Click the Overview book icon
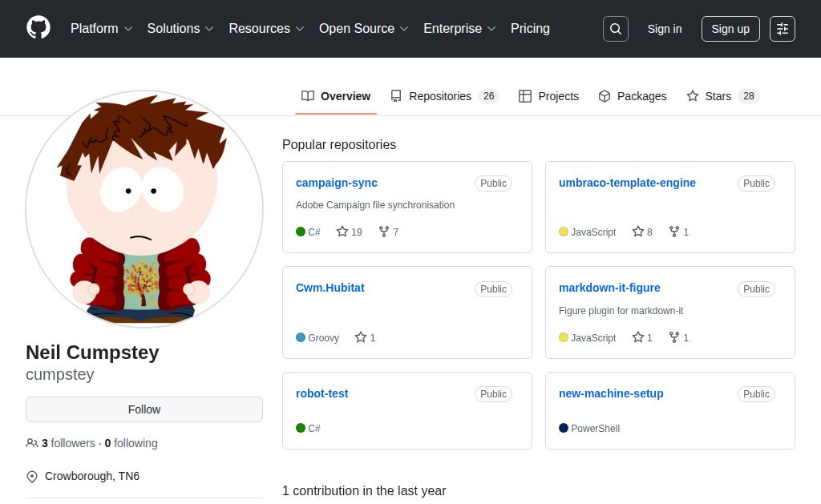Viewport: 821px width, 504px height. click(308, 96)
